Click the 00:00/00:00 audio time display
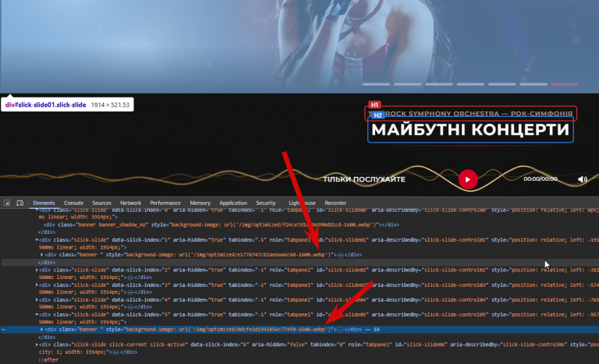599x364 pixels. [x=541, y=178]
